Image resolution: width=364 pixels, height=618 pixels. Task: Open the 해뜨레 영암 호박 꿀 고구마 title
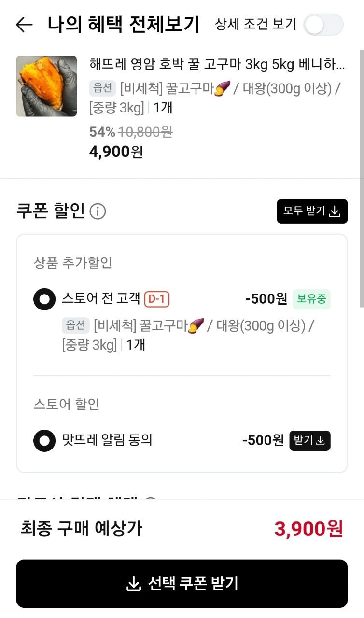(217, 64)
